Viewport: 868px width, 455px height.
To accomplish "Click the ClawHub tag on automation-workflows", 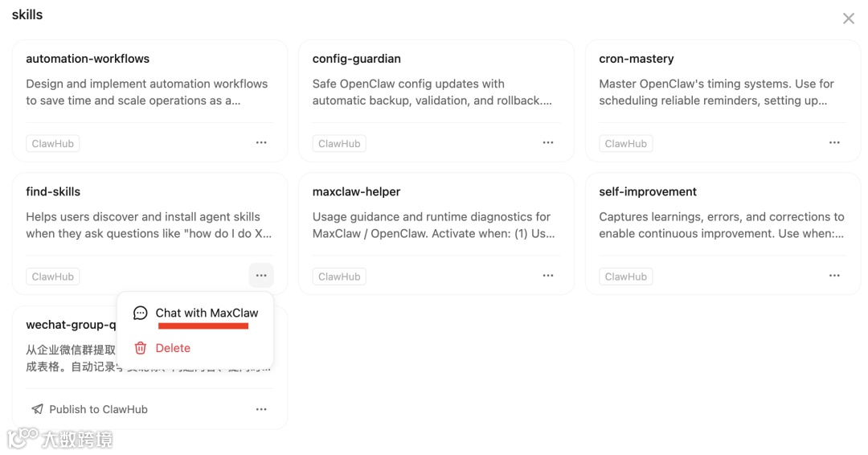I will (x=53, y=144).
